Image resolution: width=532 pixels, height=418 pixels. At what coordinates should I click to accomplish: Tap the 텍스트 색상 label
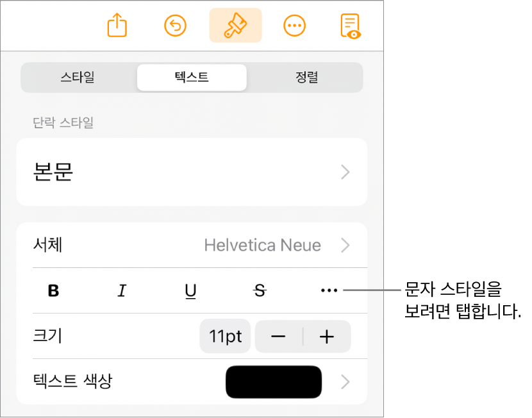pyautogui.click(x=72, y=381)
